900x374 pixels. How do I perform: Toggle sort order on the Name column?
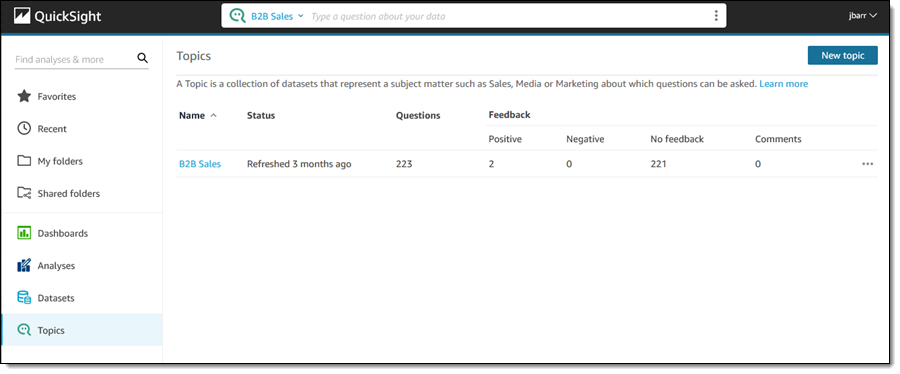pos(198,115)
